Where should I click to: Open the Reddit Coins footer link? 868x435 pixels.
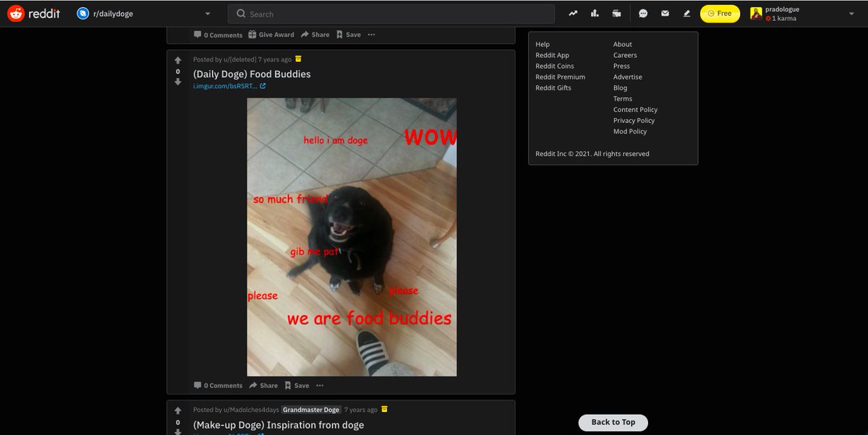[555, 66]
